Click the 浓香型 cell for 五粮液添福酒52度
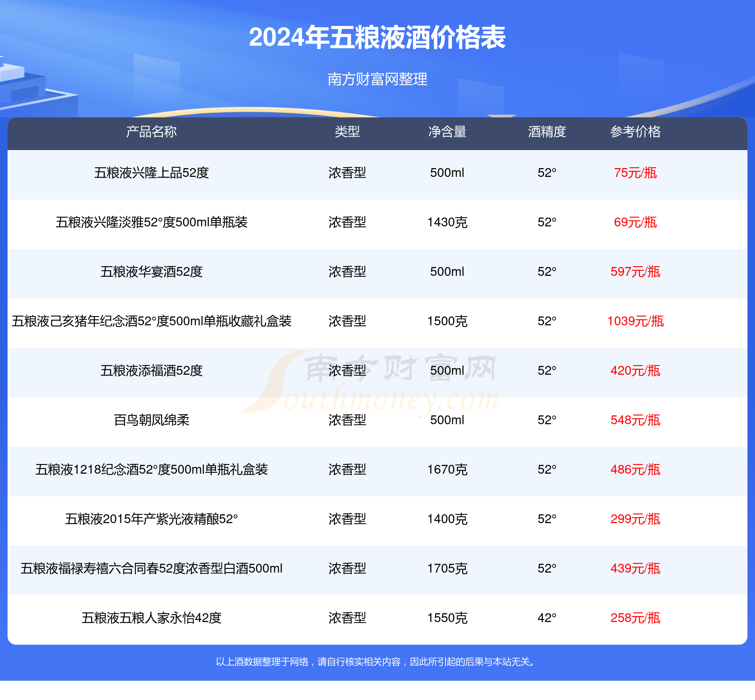 pyautogui.click(x=347, y=371)
